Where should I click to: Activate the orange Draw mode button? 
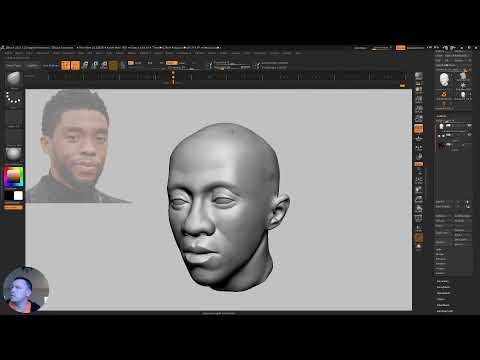pos(75,65)
